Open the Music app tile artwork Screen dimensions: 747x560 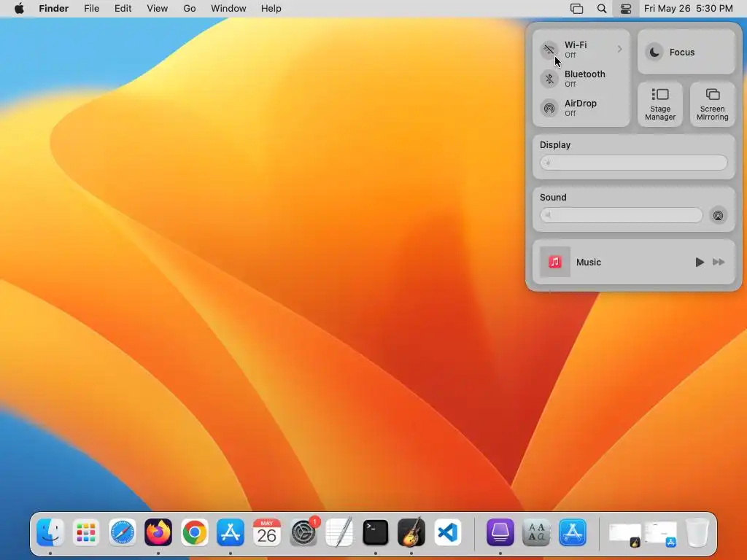pos(555,262)
